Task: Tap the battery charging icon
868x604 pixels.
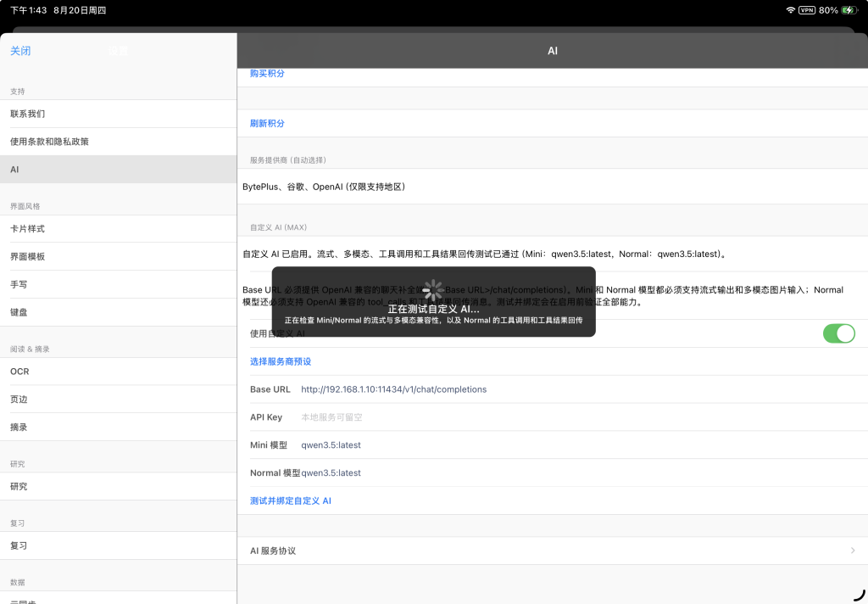Action: point(849,10)
